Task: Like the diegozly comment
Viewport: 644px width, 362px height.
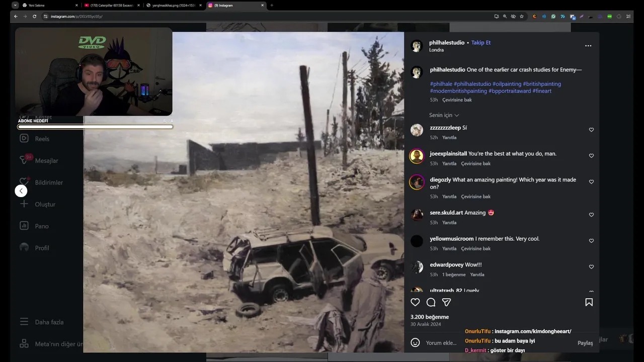Action: click(591, 182)
